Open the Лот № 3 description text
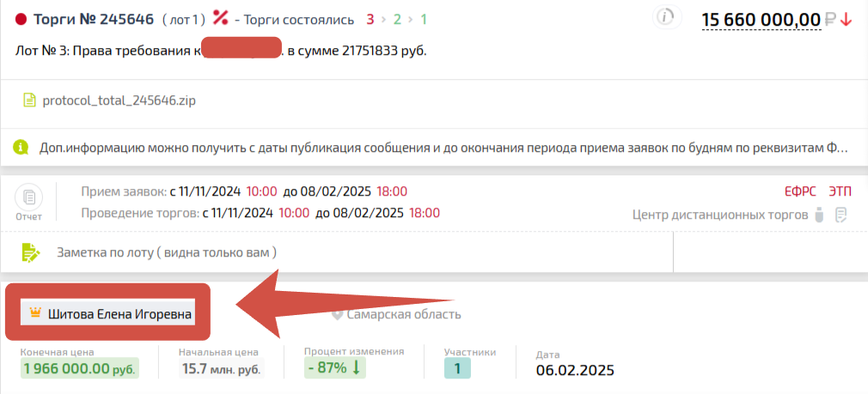The image size is (868, 394). pyautogui.click(x=222, y=52)
